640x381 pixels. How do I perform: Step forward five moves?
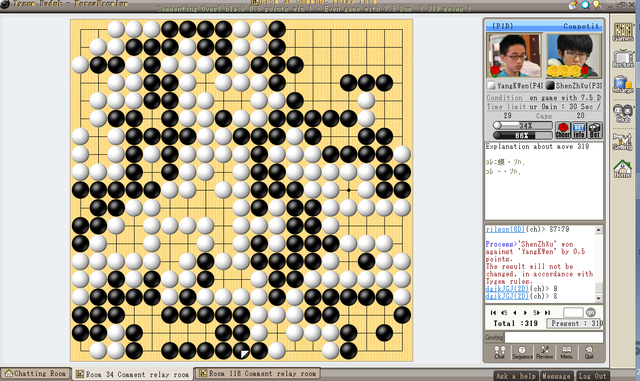[536, 312]
